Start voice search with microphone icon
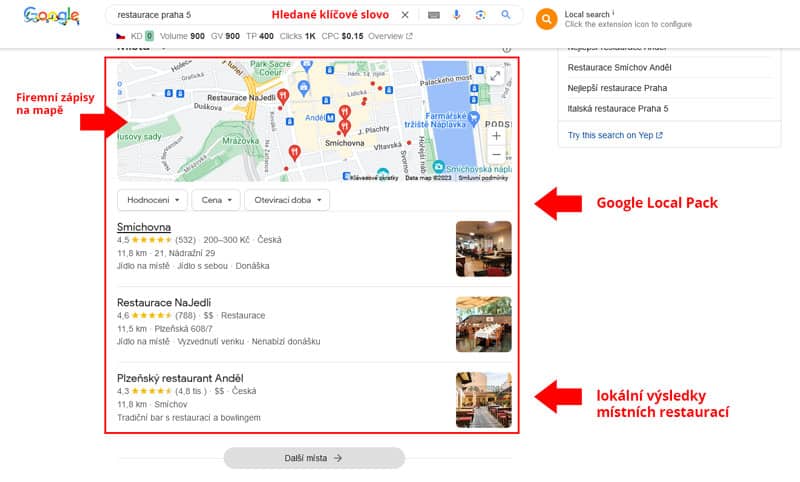Viewport: 800px width, 482px height. coord(457,15)
